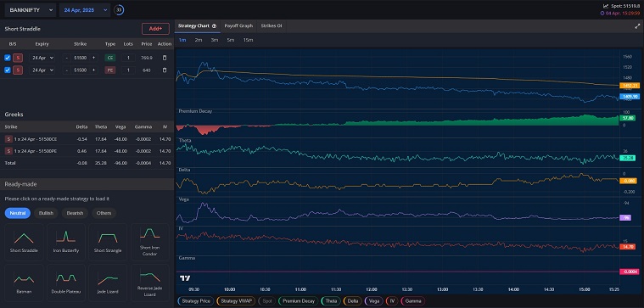Viewport: 644px width, 308px height.
Task: Click the Total row in Greeks table
Action: click(87, 163)
